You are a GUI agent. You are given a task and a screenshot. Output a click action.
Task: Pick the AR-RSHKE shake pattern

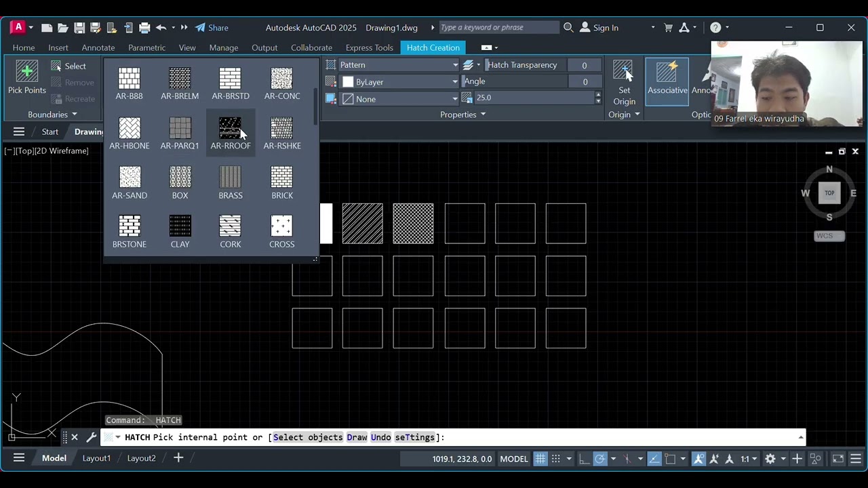[282, 133]
